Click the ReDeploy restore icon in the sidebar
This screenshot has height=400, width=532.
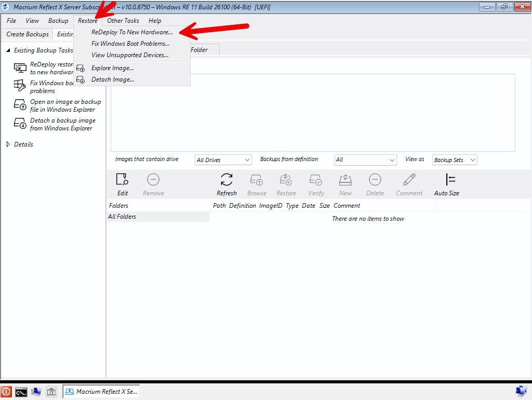20,68
